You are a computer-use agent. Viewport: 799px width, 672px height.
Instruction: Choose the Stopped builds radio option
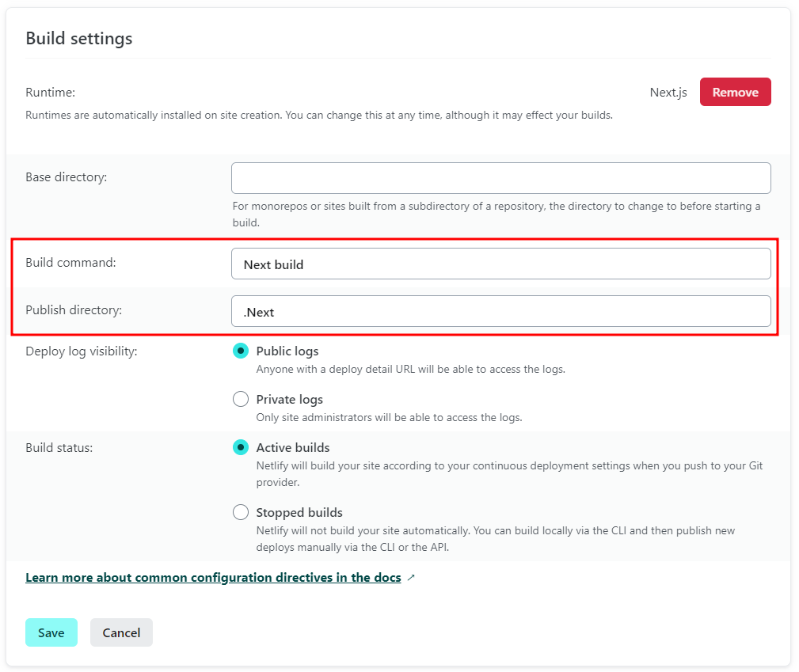pyautogui.click(x=241, y=512)
